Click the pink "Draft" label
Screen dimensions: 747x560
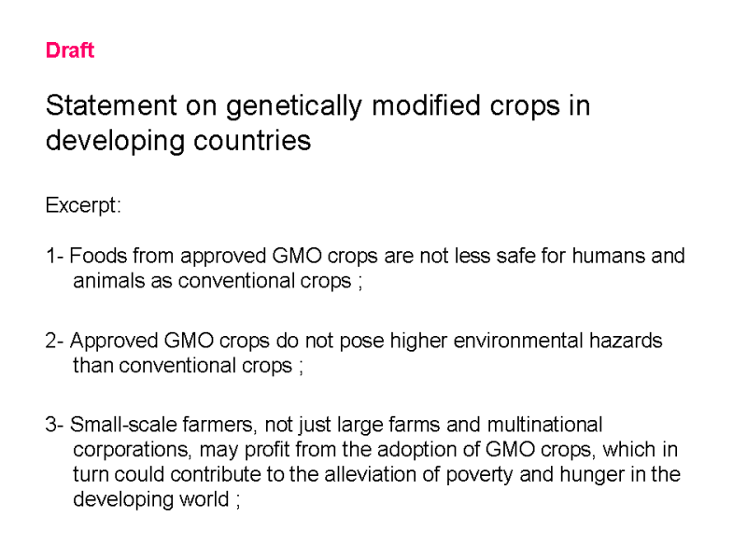(70, 50)
